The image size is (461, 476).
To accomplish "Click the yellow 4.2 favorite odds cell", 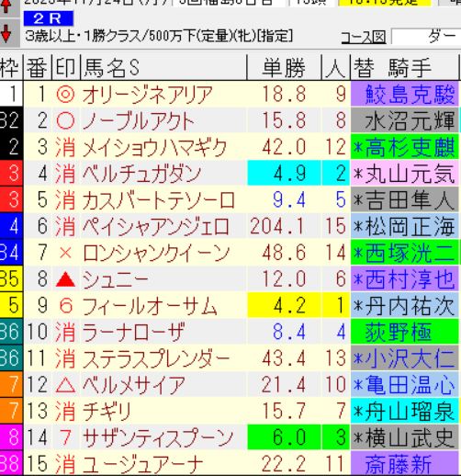I will pos(284,305).
